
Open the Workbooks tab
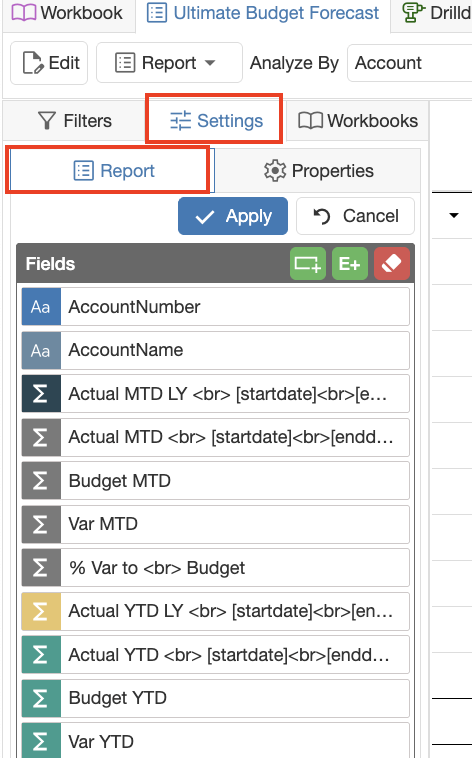click(358, 121)
